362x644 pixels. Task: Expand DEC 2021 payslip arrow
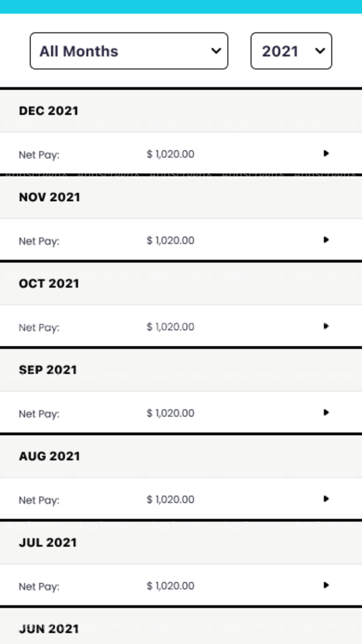[x=326, y=153]
